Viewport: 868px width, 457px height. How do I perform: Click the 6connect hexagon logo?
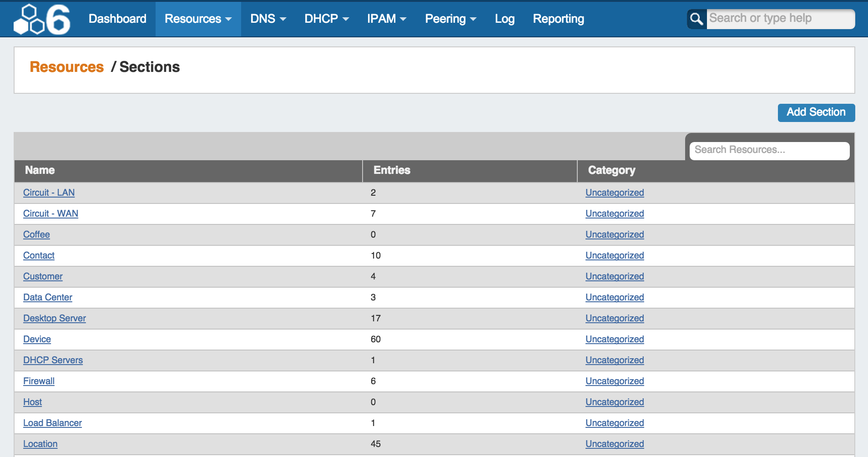point(42,19)
